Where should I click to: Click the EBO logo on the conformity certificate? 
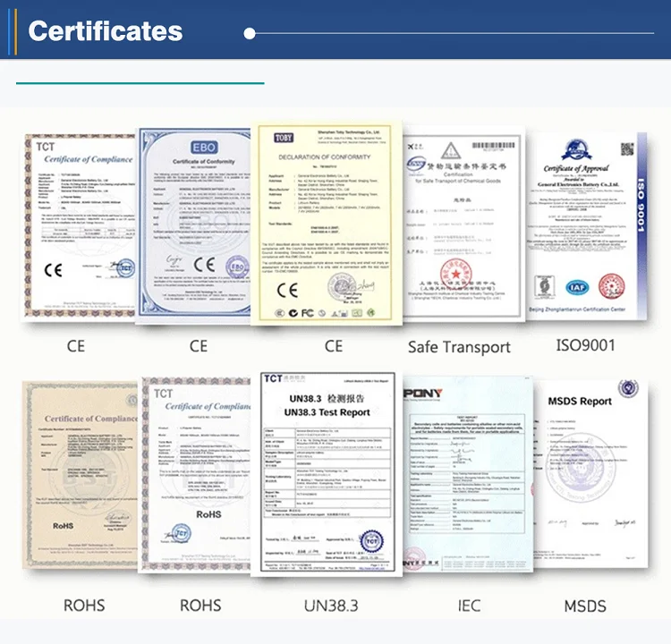[x=204, y=148]
